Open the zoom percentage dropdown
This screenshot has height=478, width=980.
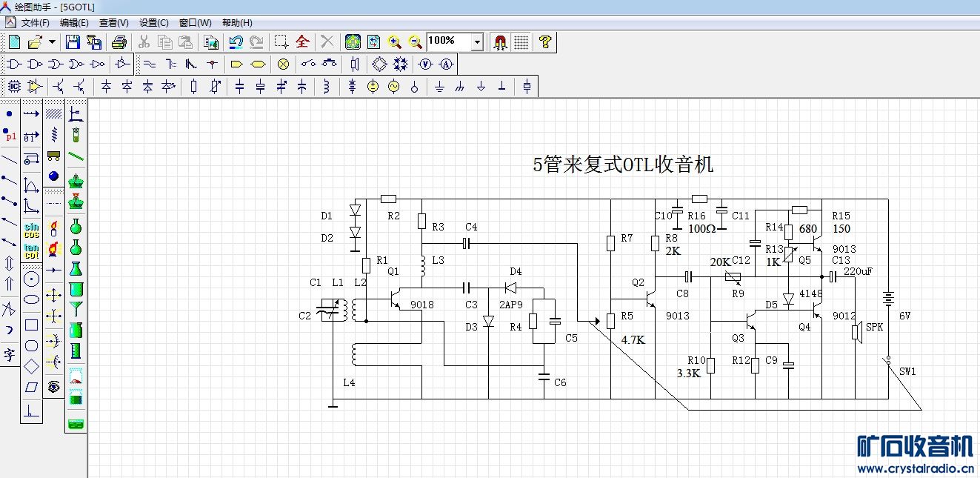coord(476,42)
